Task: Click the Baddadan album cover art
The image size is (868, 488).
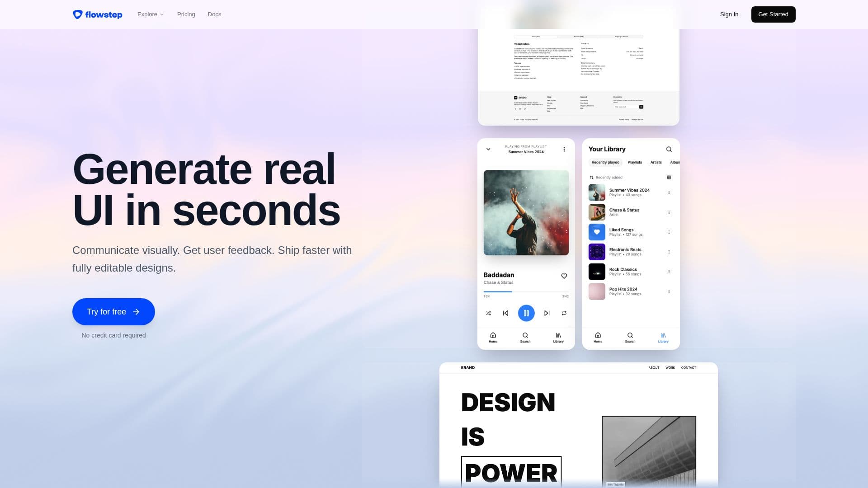Action: [x=526, y=213]
